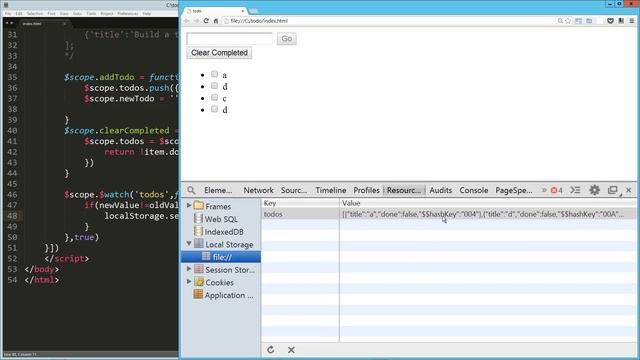640x360 pixels.
Task: Switch to the PageSpeed tab
Action: [514, 191]
